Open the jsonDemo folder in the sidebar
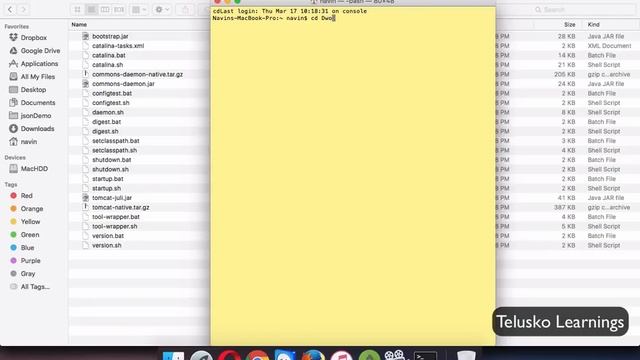This screenshot has height=360, width=640. coord(36,116)
